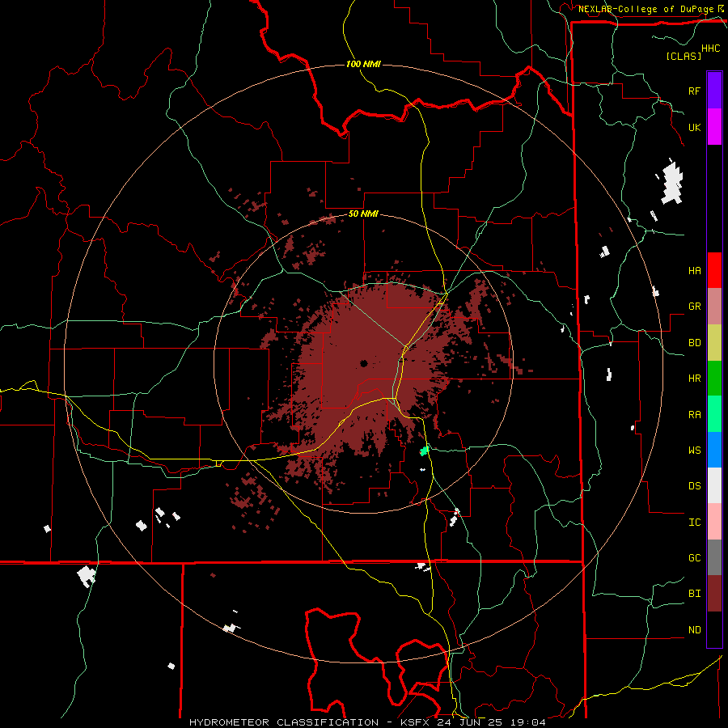728x728 pixels.
Task: Click the RF legend label
Action: 694,91
